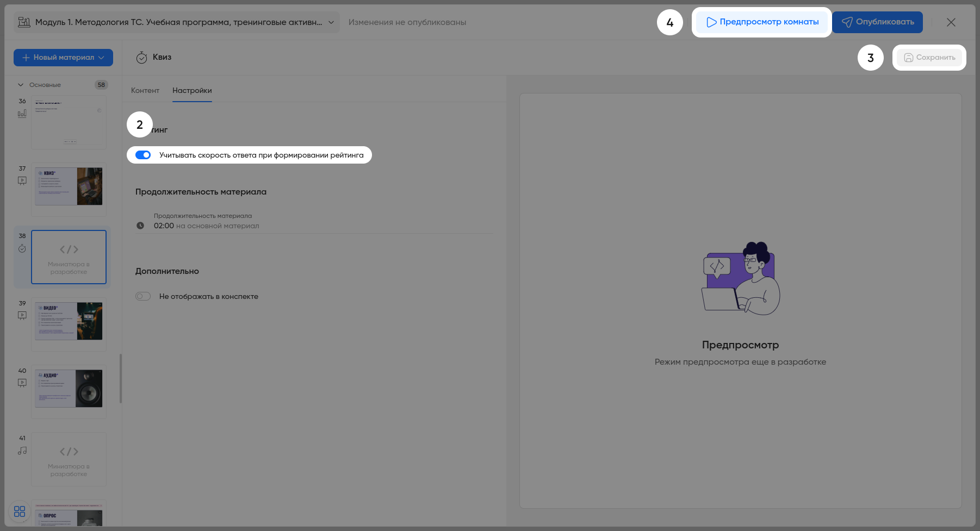The width and height of the screenshot is (980, 531).
Task: Select slide 38 placeholder thumbnail
Action: (x=69, y=257)
